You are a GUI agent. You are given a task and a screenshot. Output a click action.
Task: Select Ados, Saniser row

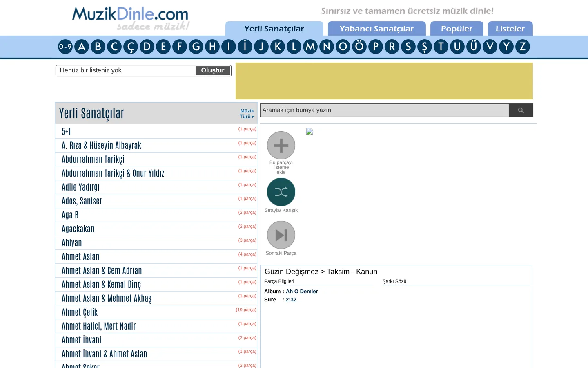[x=156, y=201]
